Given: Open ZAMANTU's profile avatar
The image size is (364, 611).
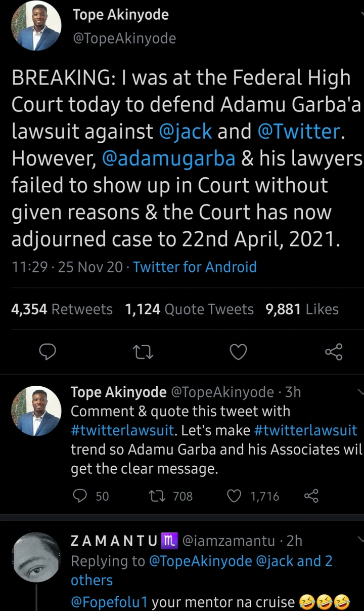Looking at the screenshot, I should [36, 557].
